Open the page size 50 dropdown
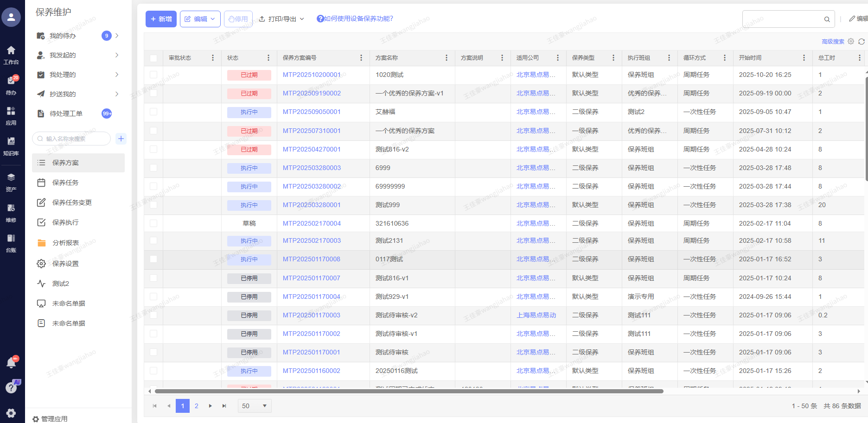The height and width of the screenshot is (423, 868). pyautogui.click(x=254, y=406)
